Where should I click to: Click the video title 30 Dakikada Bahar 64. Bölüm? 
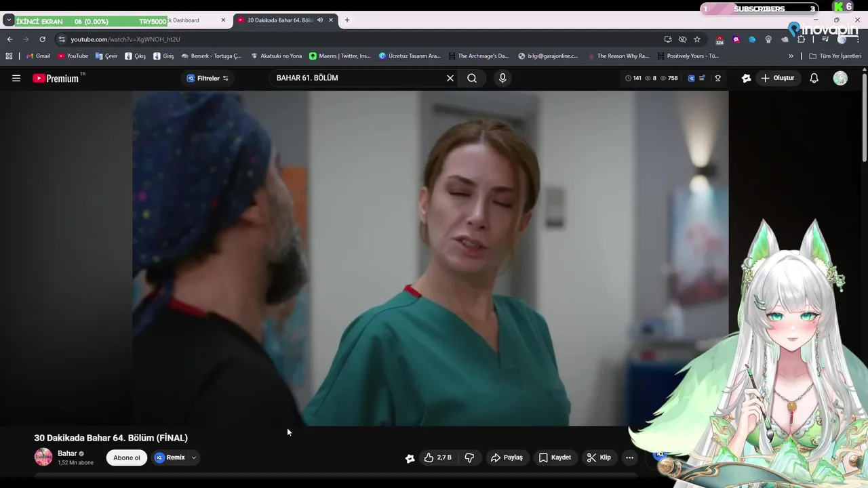[x=111, y=438]
